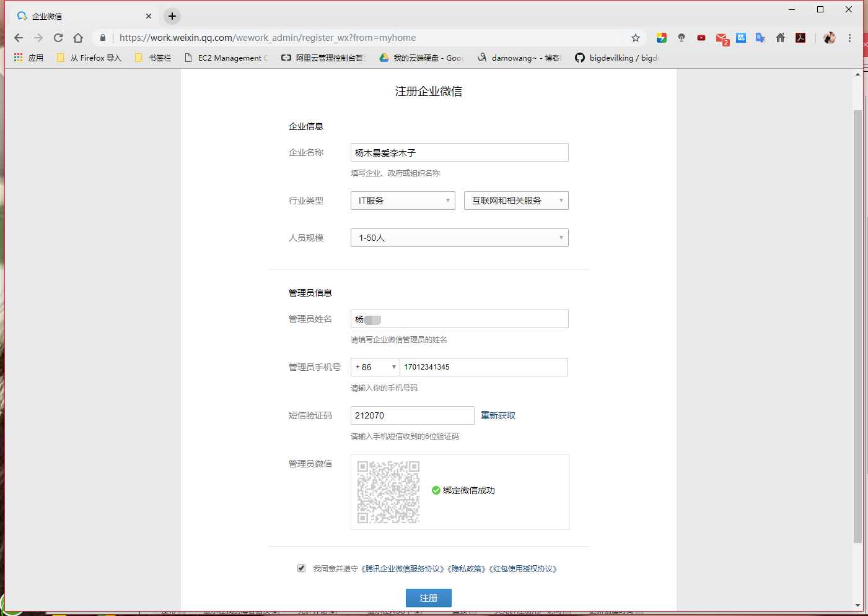
Task: Open 腾讯企业微信服务协议 link
Action: (x=403, y=568)
